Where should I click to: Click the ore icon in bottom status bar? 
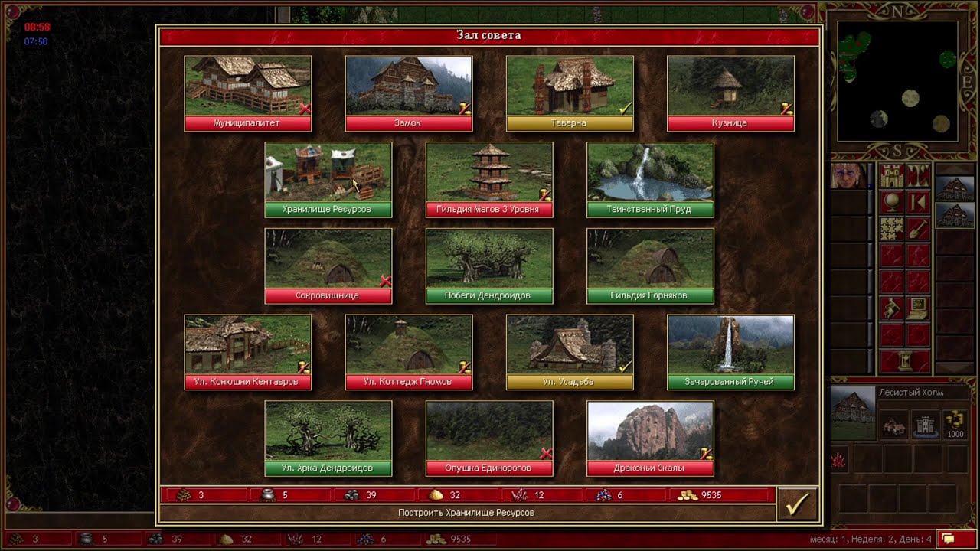[155, 539]
